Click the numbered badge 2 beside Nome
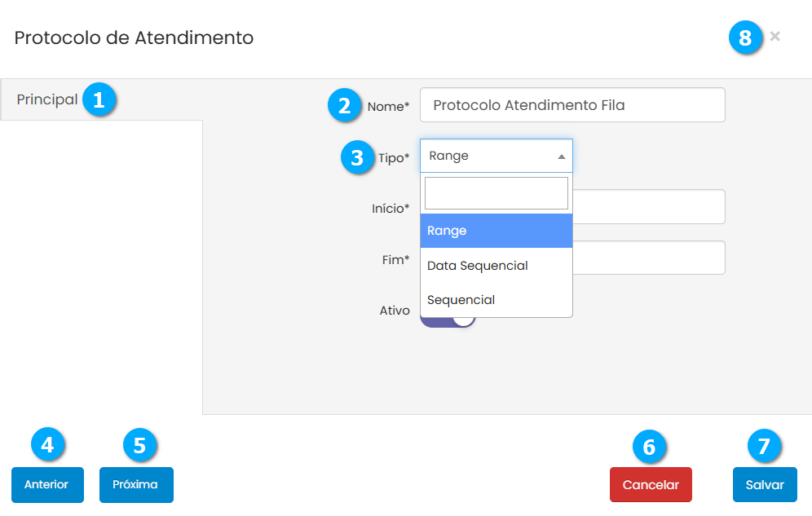Screen dimensions: 812x516 345,105
